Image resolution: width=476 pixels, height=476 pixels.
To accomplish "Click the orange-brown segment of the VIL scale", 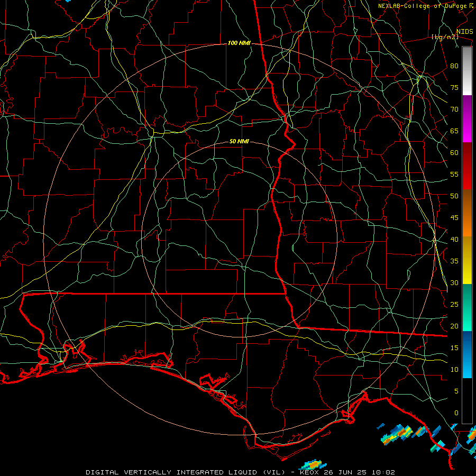I will pos(467,213).
